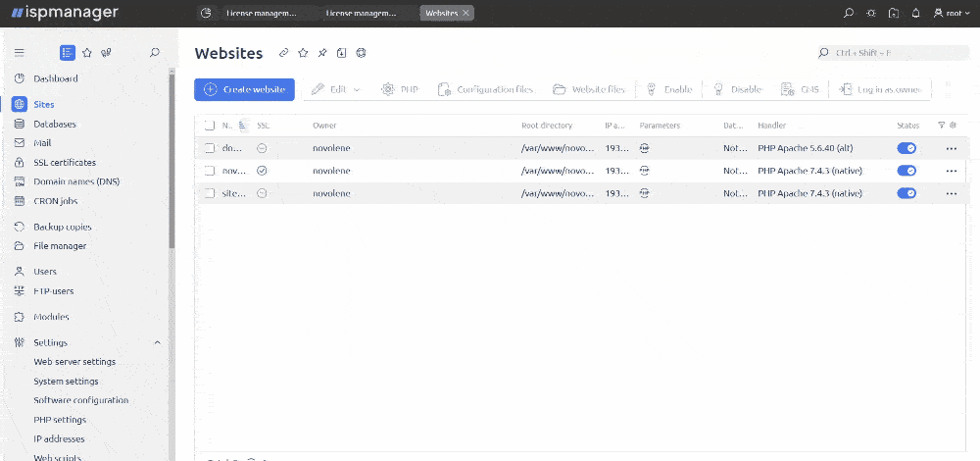The image size is (980, 461).
Task: Open actions menu for PHP Apache 5.6.40 row
Action: pos(952,149)
